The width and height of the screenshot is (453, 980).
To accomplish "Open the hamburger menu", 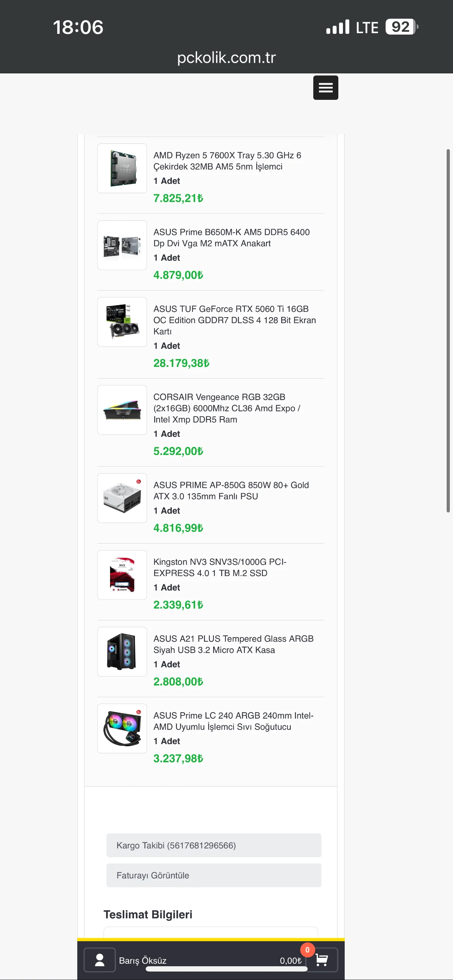I will pos(326,87).
